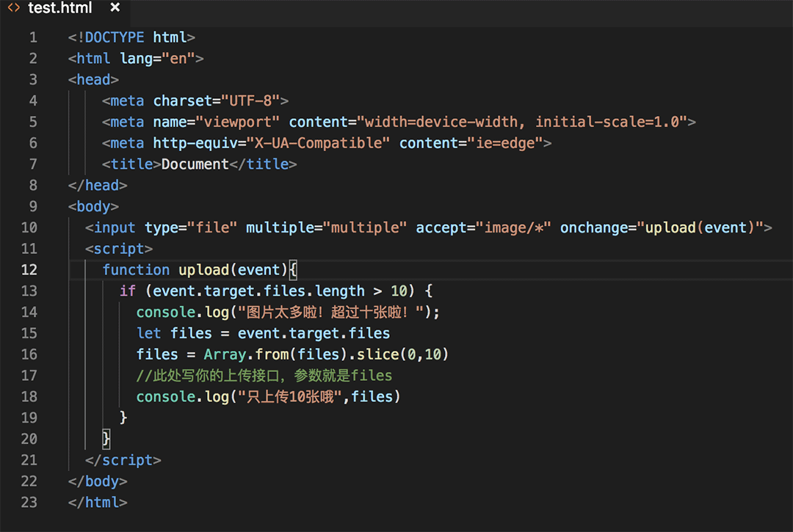Click the highlighted closing brace on line 20
793x532 pixels.
click(x=106, y=439)
